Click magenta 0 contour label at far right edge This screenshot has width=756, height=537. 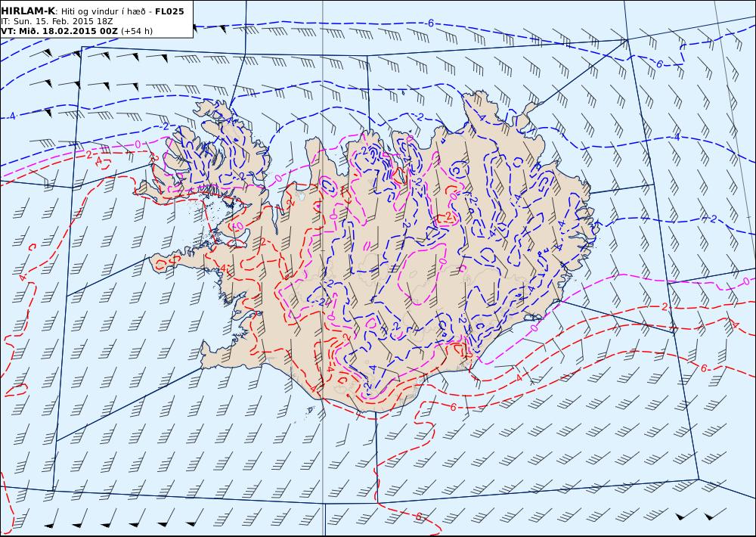coord(746,281)
